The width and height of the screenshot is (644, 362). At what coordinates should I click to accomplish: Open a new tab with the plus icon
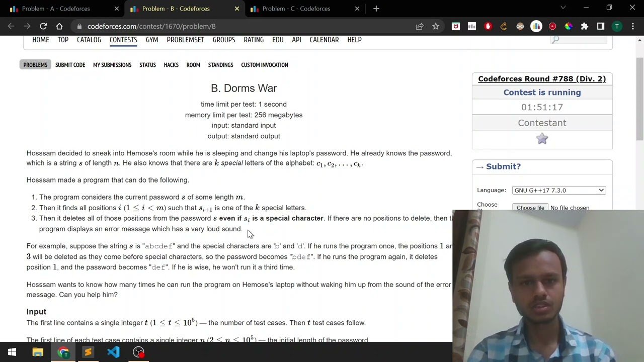(x=376, y=9)
